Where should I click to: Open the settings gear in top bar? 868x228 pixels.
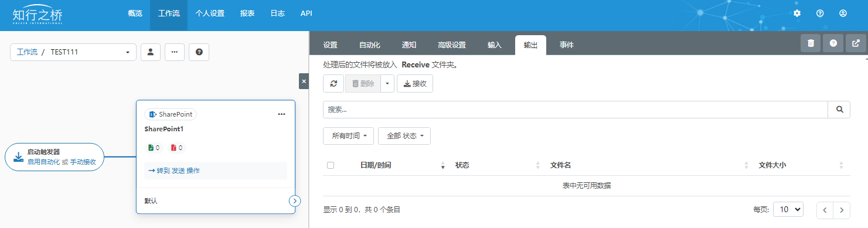[x=796, y=13]
